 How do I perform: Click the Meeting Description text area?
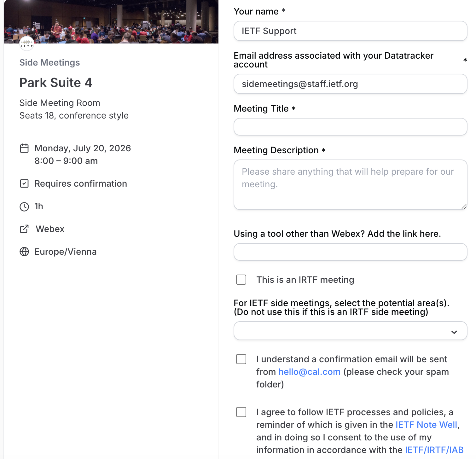point(350,185)
